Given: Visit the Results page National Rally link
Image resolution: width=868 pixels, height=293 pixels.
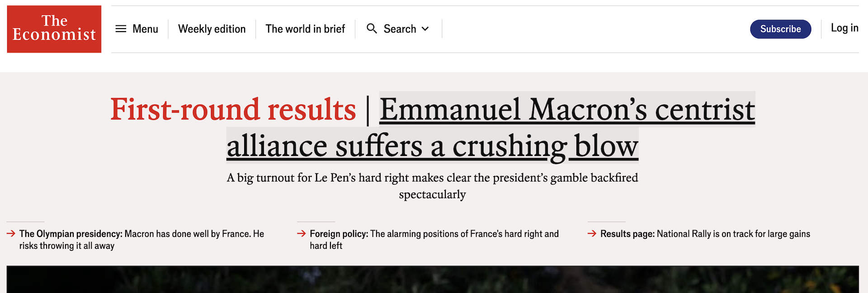Looking at the screenshot, I should [x=705, y=234].
